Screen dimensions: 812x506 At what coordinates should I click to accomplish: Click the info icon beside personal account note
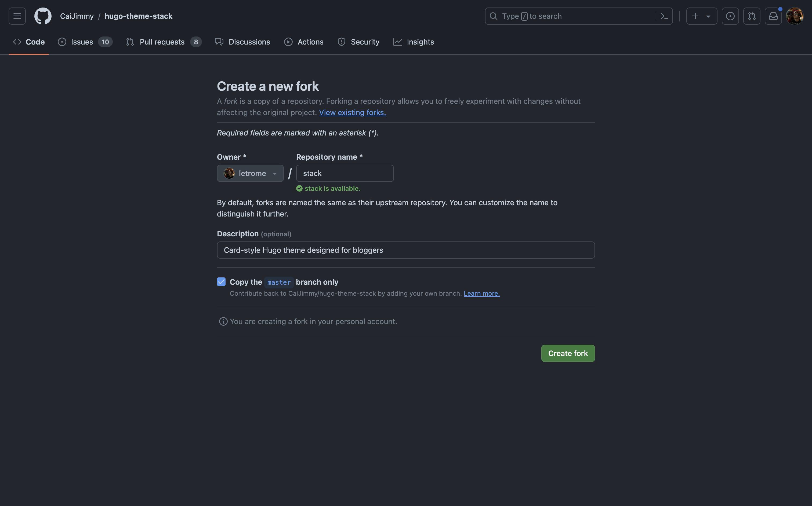[x=223, y=322]
